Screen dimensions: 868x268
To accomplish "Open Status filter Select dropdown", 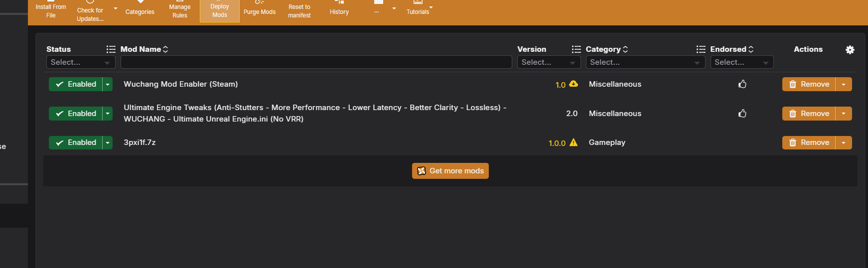I will pos(81,62).
